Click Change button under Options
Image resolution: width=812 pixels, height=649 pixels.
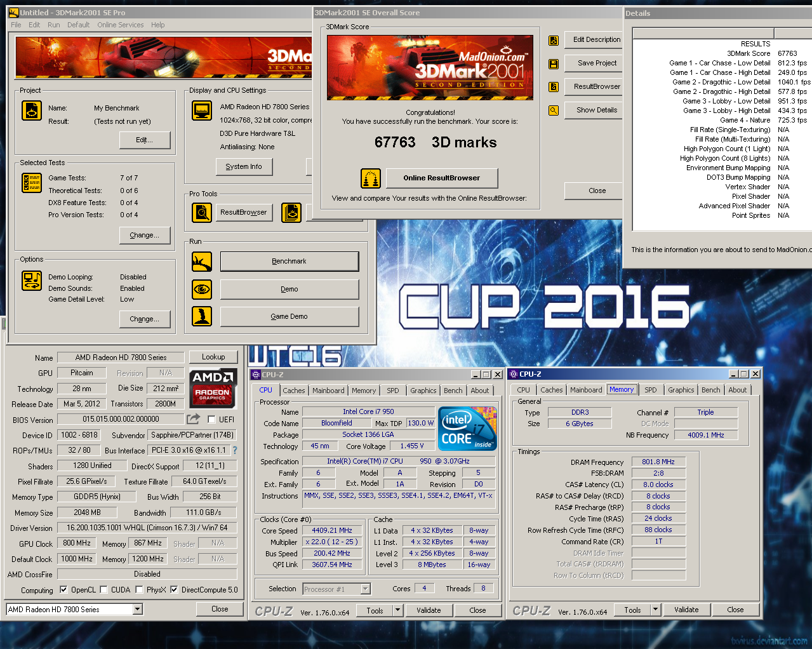pos(145,319)
